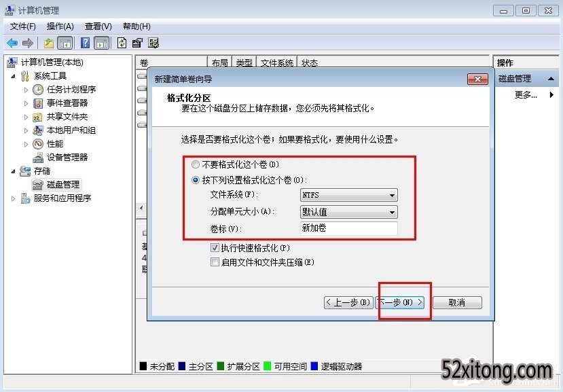
Task: Click the 上一步(B) button
Action: (x=348, y=302)
